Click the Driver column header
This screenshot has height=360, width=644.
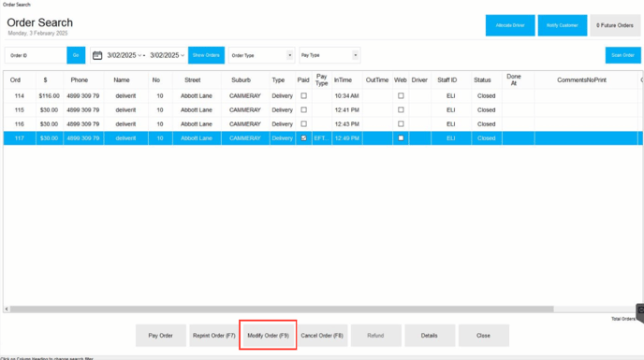click(419, 80)
